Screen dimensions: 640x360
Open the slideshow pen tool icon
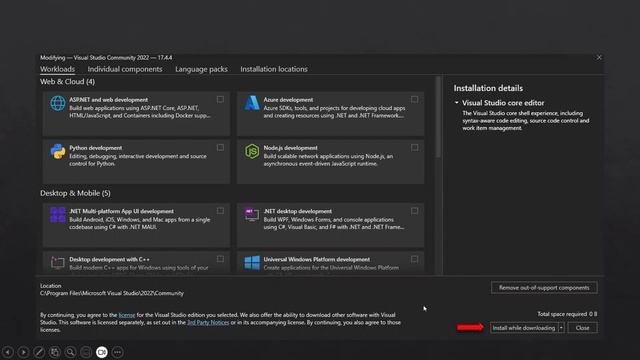pyautogui.click(x=39, y=352)
